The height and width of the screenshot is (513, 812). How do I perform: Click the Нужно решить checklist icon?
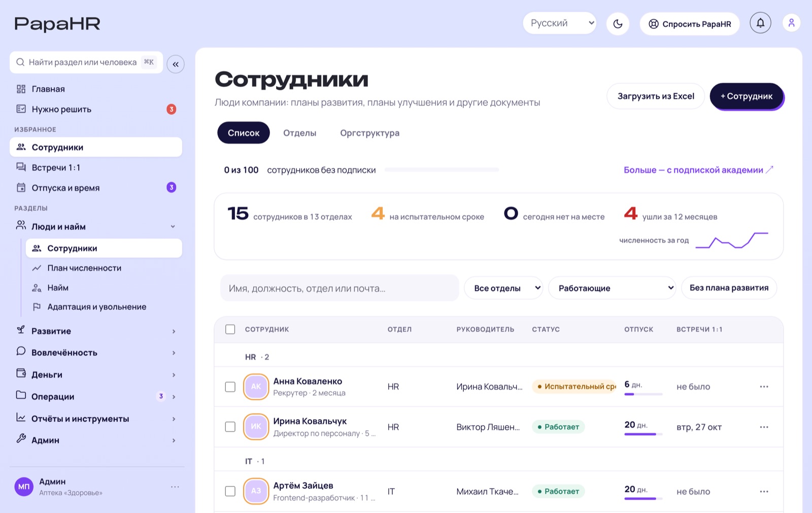(x=21, y=109)
